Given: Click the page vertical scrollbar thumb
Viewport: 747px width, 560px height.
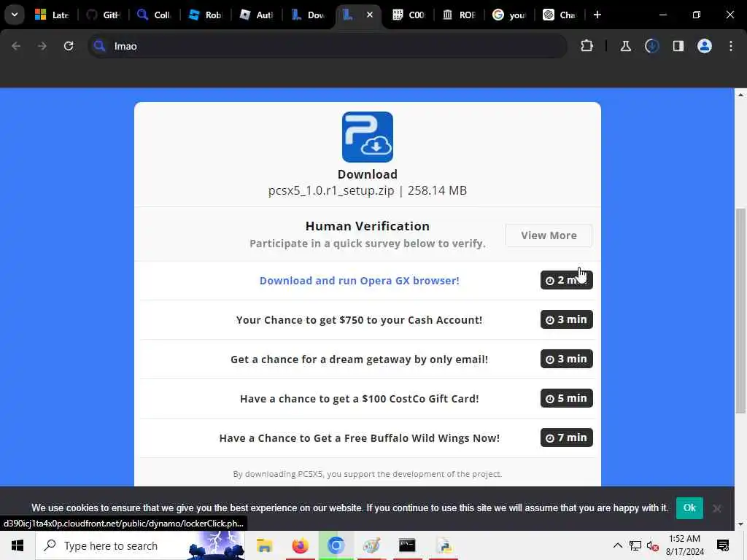Looking at the screenshot, I should pyautogui.click(x=740, y=311).
